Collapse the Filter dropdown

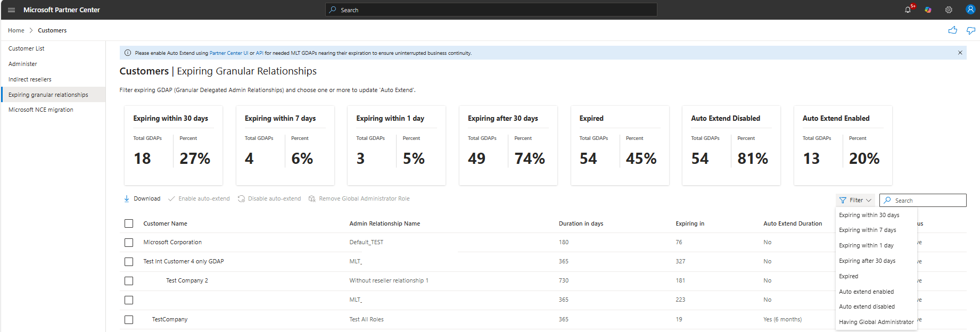coord(855,201)
